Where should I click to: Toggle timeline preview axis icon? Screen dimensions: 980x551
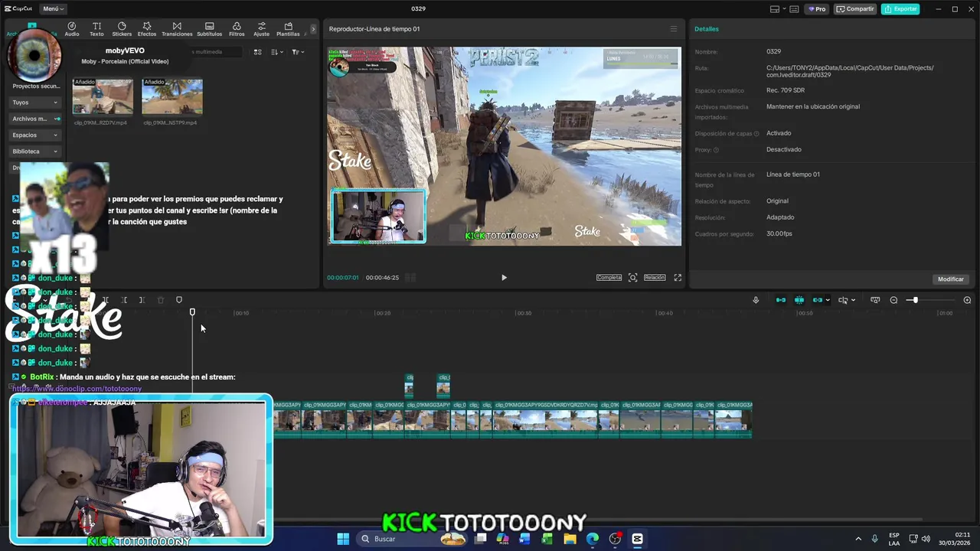875,300
